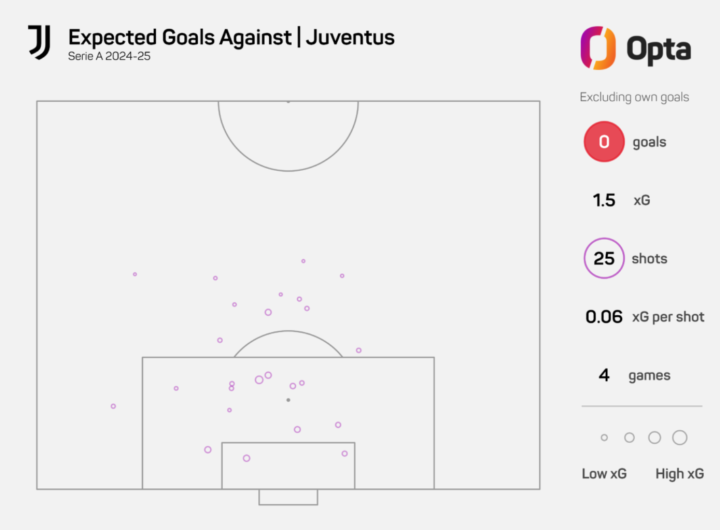Click the 'Expected Goals Against | Juventus' title
The height and width of the screenshot is (530, 720).
coord(231,38)
